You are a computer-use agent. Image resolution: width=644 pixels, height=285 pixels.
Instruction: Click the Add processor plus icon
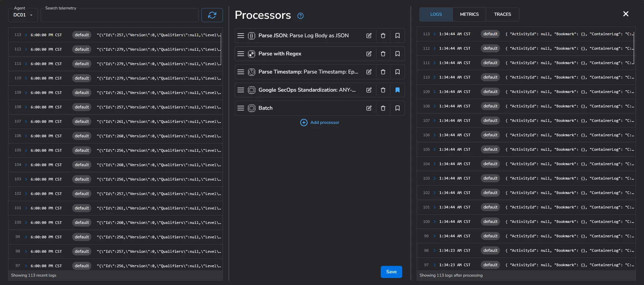click(304, 123)
